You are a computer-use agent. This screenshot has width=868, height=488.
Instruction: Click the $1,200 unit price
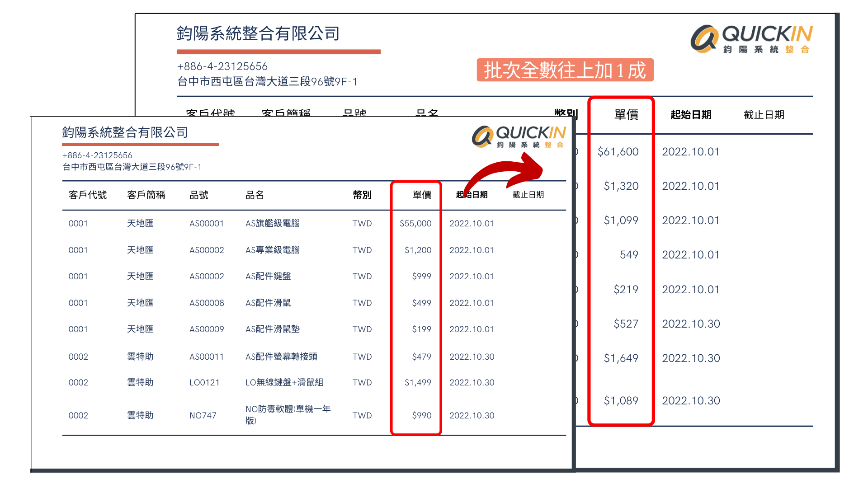[x=418, y=250]
